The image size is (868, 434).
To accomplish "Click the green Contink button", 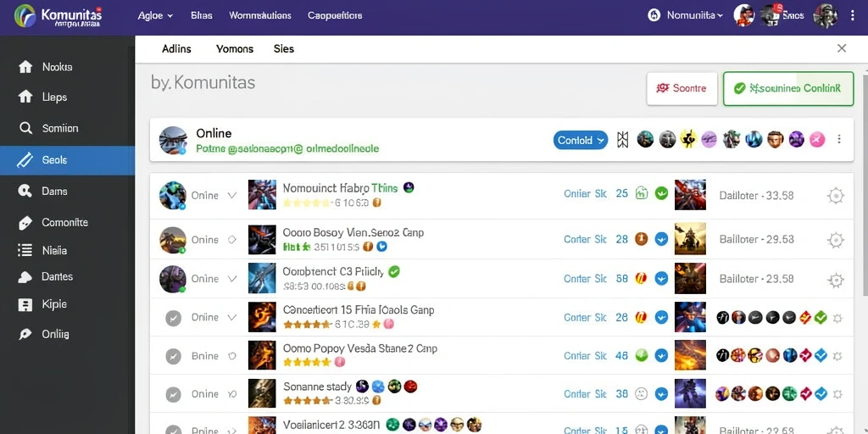I will click(x=788, y=88).
